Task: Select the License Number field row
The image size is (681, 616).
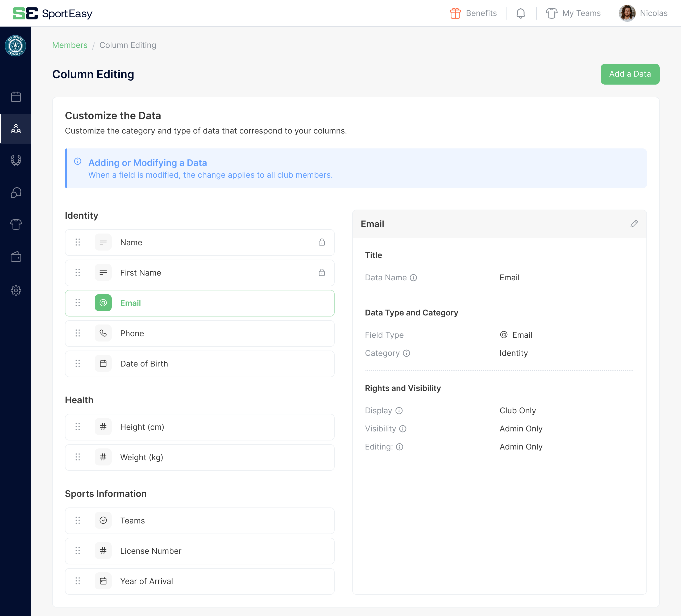Action: click(x=199, y=551)
